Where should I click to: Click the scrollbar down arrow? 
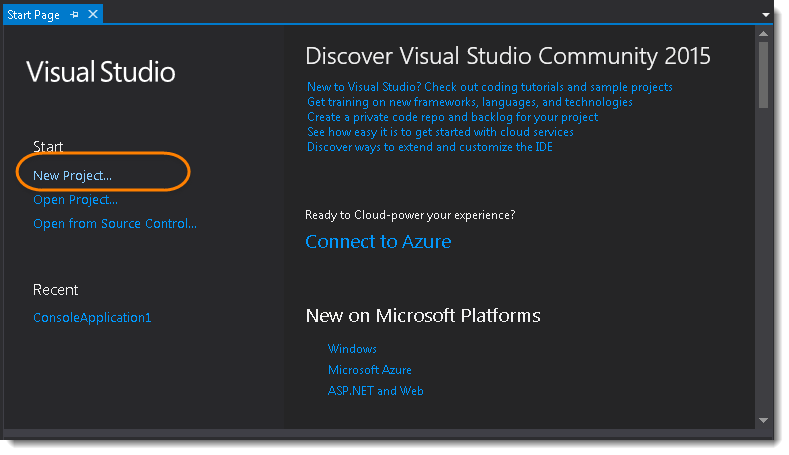pyautogui.click(x=764, y=420)
